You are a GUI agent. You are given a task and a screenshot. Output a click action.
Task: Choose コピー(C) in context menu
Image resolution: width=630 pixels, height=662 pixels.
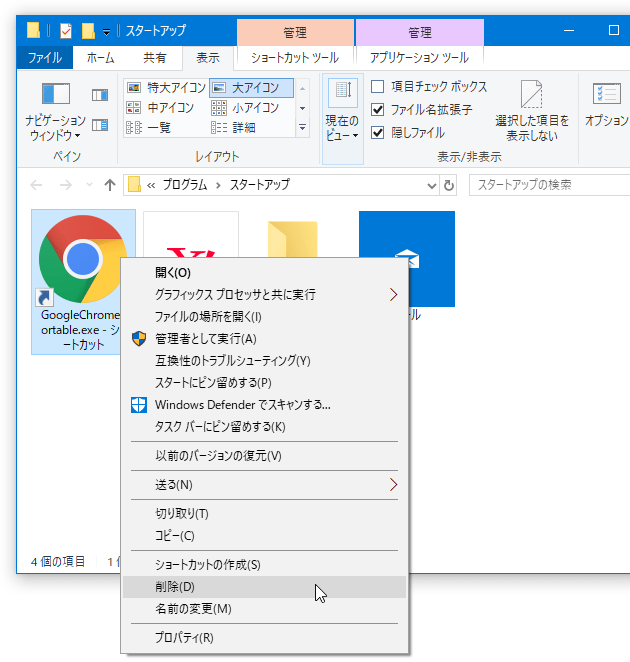(265, 536)
